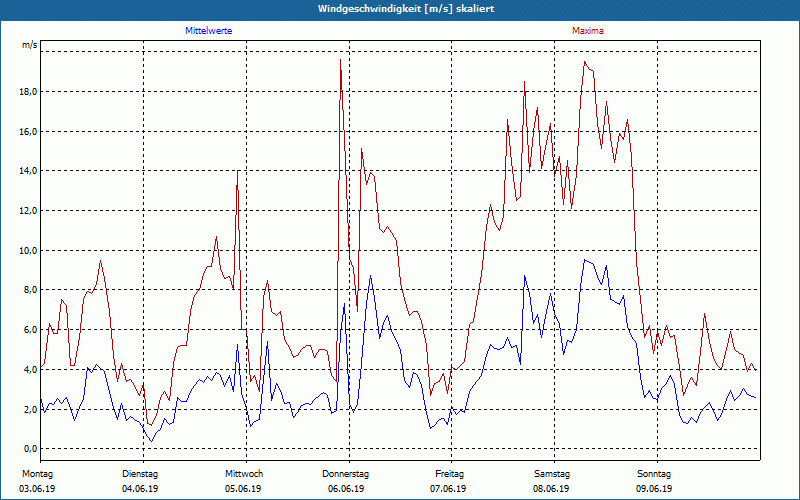Click the 'Freitag' day label
Image resolution: width=800 pixels, height=500 pixels.
(449, 474)
